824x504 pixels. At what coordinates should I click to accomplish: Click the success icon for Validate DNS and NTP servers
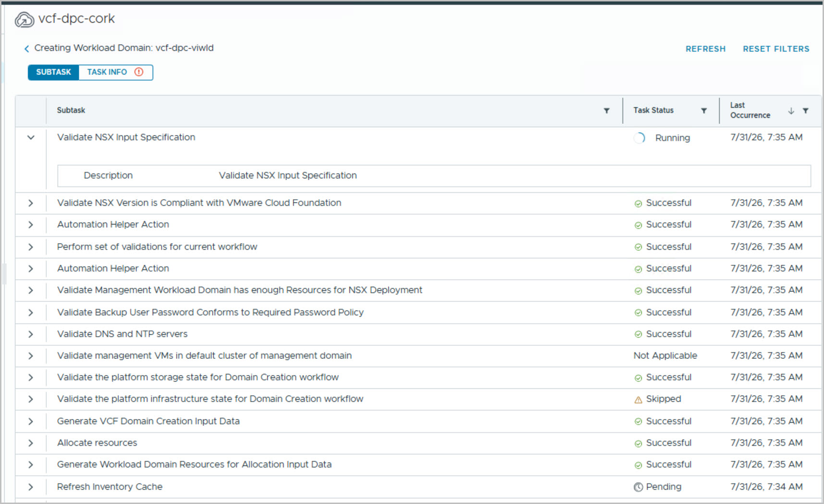tap(638, 334)
